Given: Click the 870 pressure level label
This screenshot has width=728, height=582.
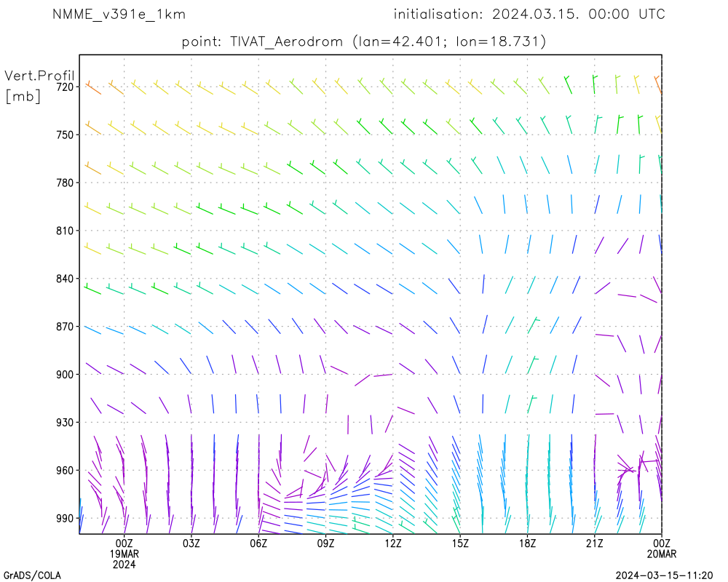Looking at the screenshot, I should [66, 327].
